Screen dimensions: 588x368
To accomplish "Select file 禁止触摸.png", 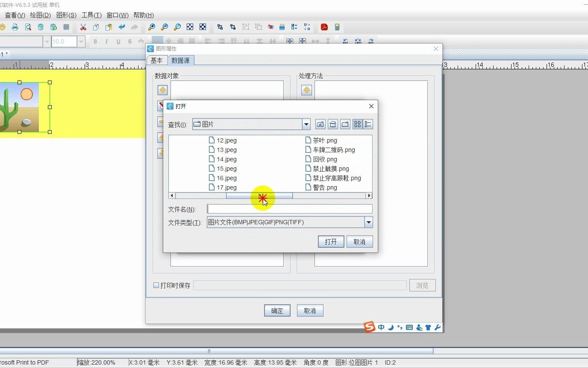I will pos(327,169).
